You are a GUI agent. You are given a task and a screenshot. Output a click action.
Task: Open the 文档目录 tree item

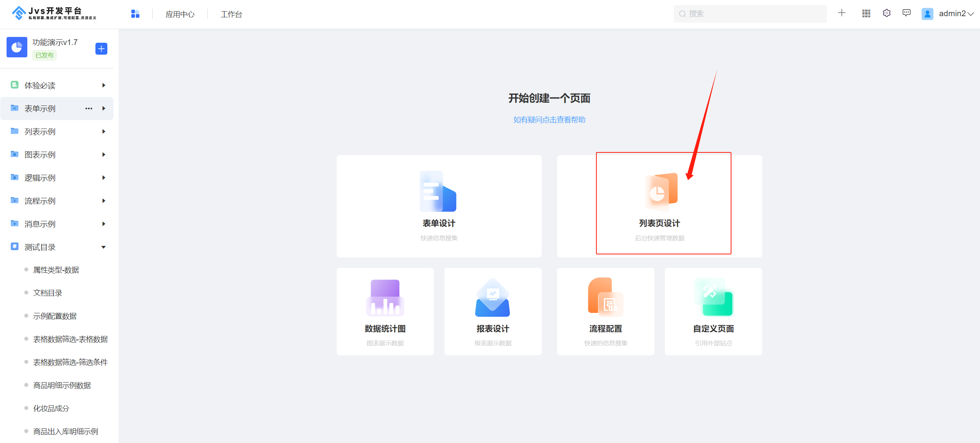[x=48, y=293]
